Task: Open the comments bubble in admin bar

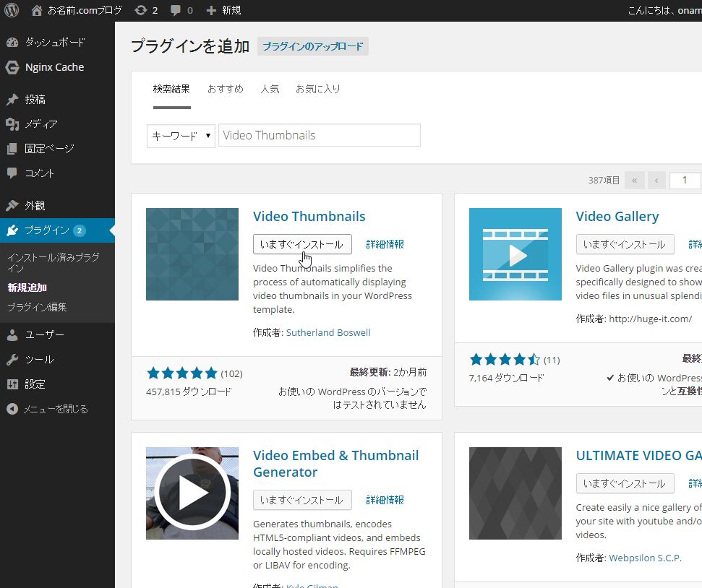Action: [181, 10]
